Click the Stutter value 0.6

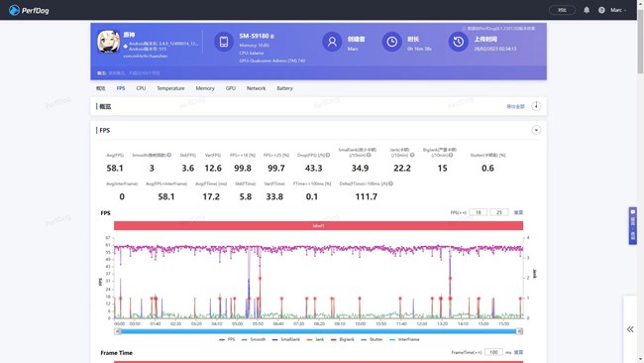487,169
